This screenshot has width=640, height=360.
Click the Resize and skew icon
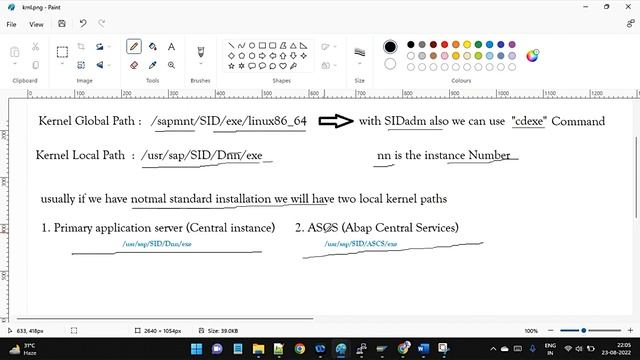click(81, 65)
